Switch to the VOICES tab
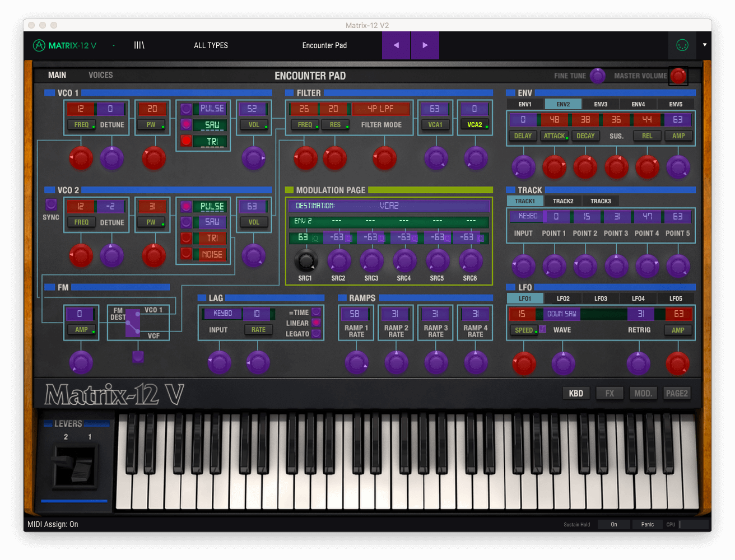The height and width of the screenshot is (560, 735). point(101,75)
